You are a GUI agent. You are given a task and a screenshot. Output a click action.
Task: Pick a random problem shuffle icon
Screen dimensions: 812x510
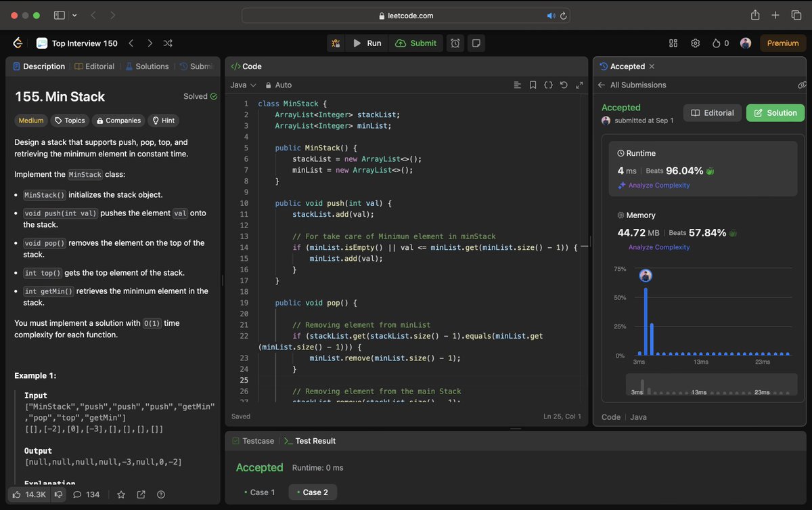168,43
